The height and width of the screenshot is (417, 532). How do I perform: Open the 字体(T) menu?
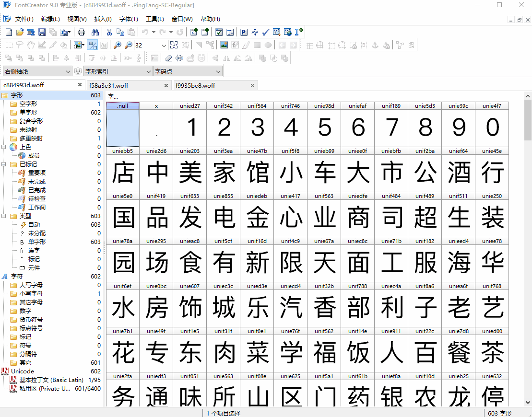coord(129,19)
